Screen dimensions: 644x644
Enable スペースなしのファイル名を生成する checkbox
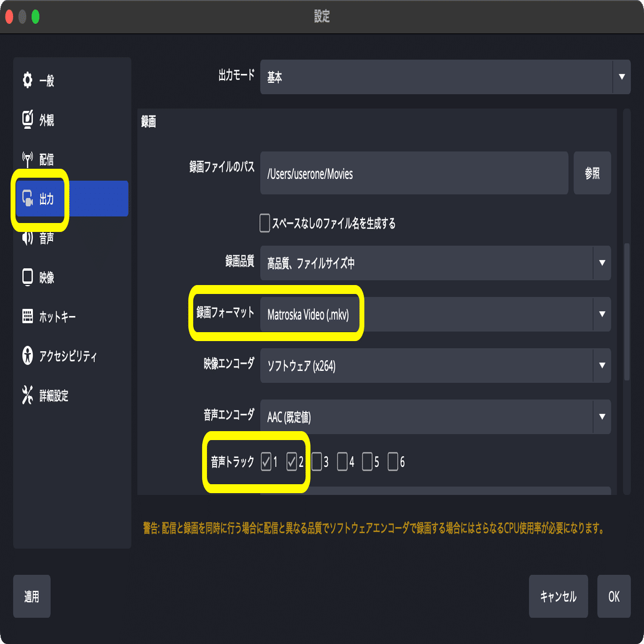[265, 223]
